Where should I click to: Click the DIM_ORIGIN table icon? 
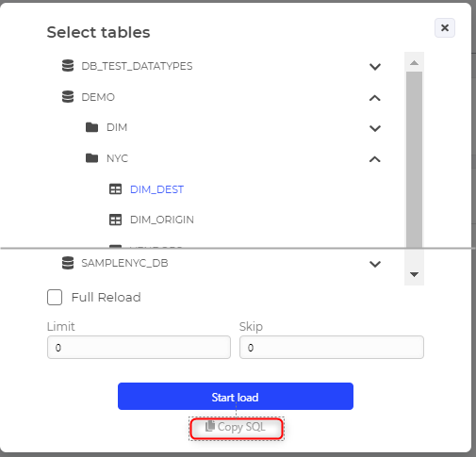point(115,220)
